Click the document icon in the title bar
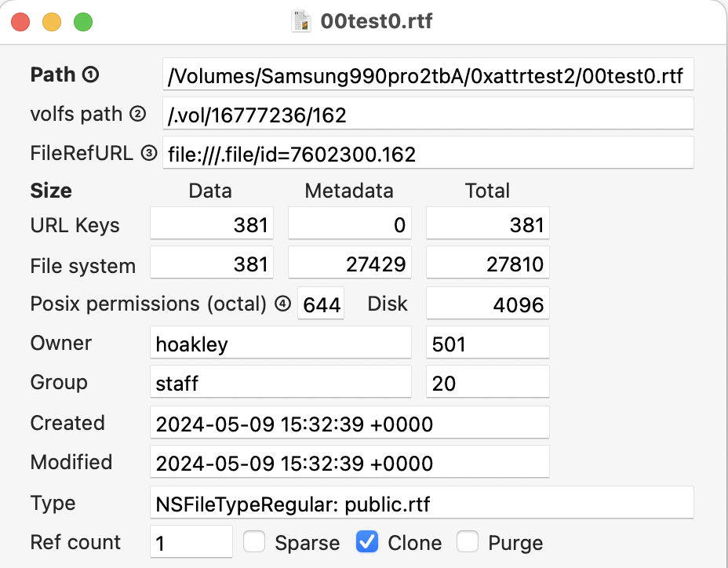 pyautogui.click(x=300, y=21)
